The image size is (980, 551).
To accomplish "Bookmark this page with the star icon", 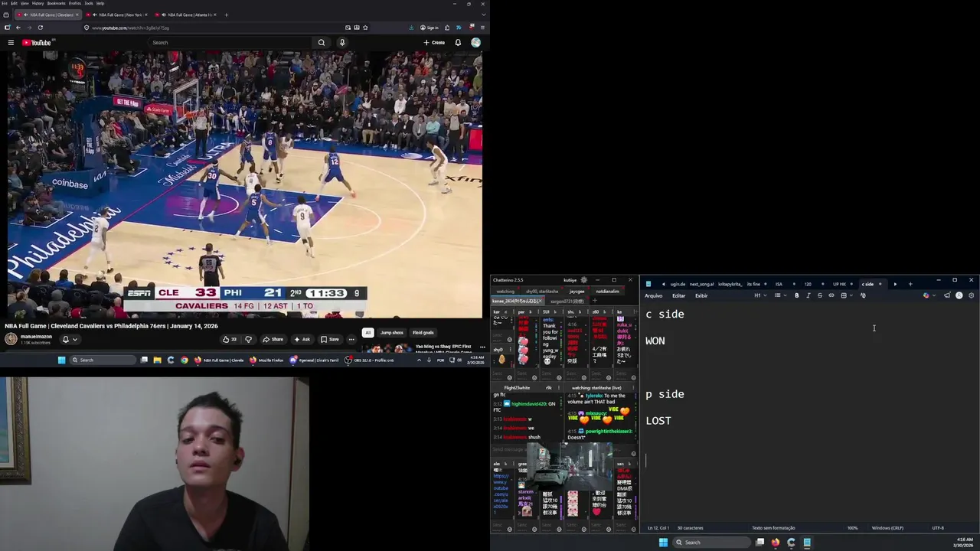I will tap(365, 28).
